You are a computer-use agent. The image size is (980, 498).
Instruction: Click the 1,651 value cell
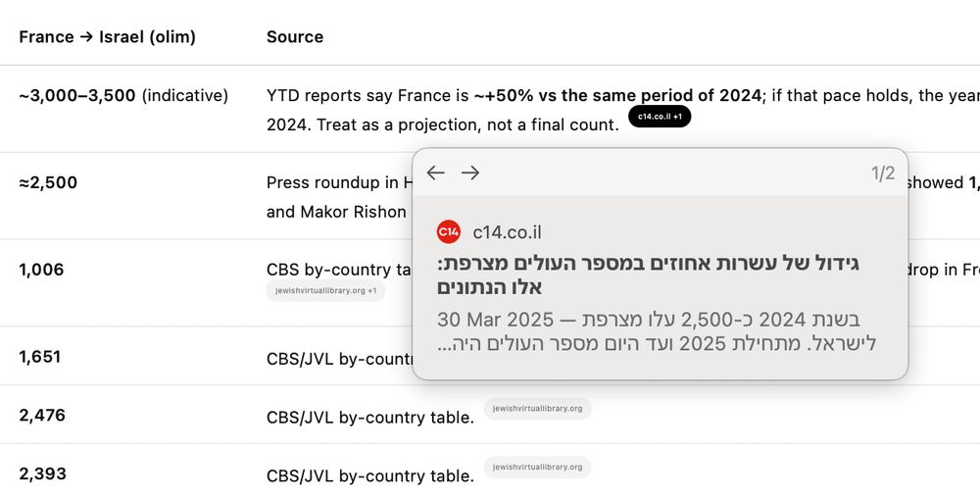40,357
